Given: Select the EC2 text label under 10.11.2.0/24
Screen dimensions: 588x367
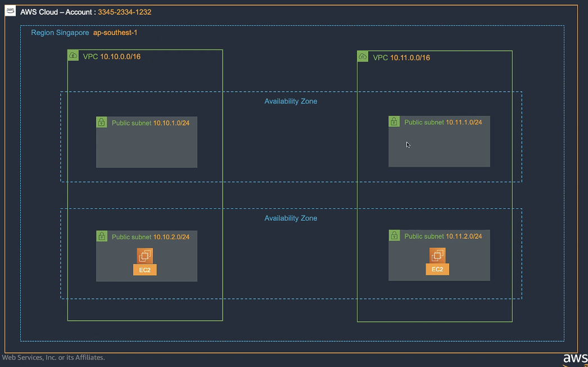Looking at the screenshot, I should [437, 270].
